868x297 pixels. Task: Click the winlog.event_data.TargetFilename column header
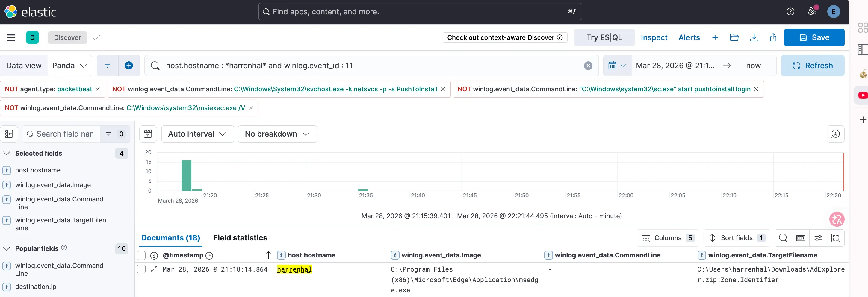pos(762,256)
